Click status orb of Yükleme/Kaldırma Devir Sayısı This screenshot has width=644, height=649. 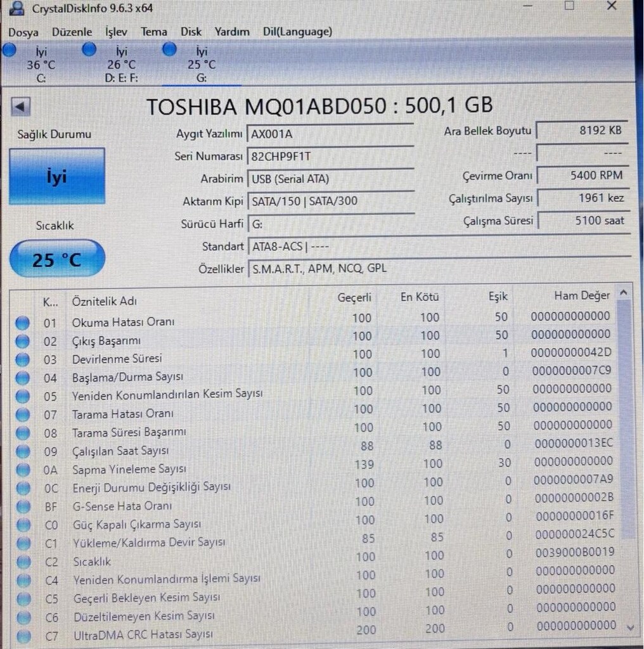coord(23,543)
